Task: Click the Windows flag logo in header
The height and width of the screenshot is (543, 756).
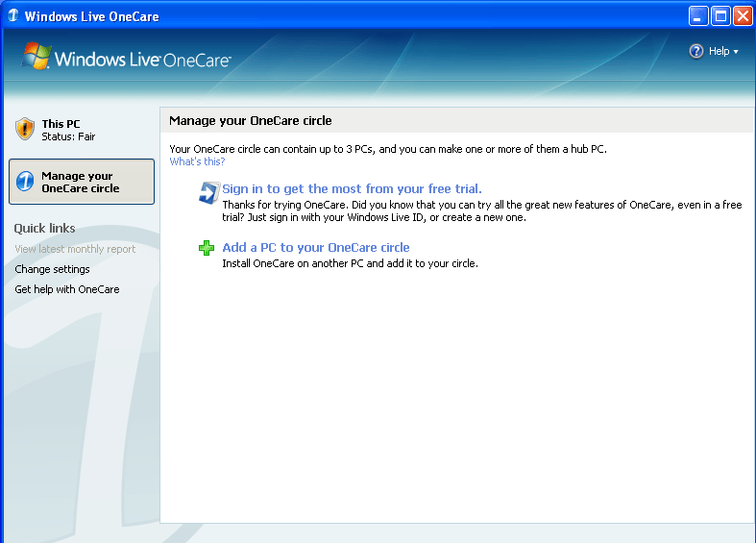Action: click(37, 56)
